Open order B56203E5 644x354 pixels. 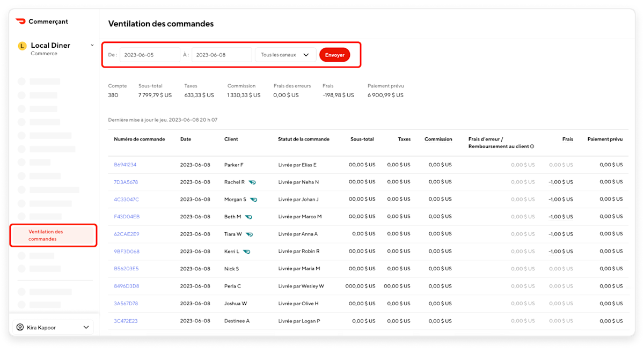click(x=126, y=269)
